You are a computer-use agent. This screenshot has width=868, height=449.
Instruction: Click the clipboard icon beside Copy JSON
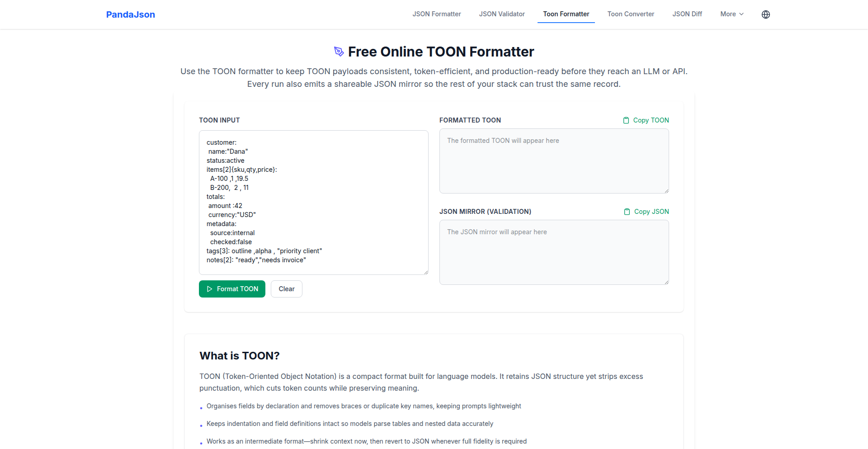click(627, 212)
